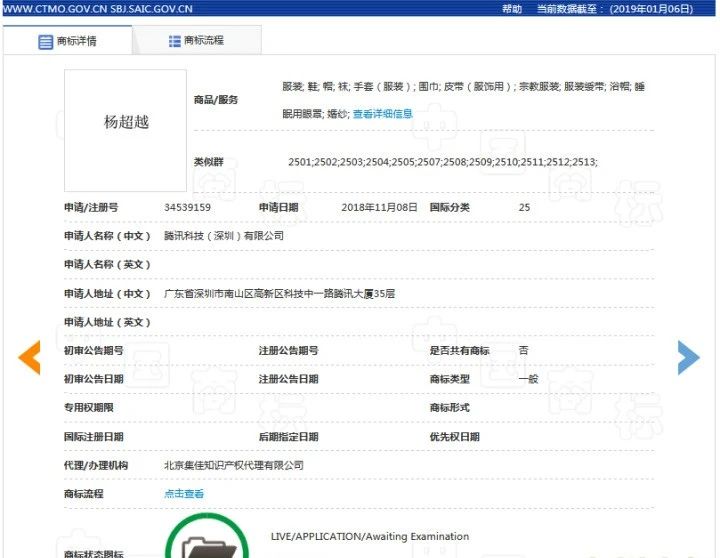Click the 商品/服务 label
This screenshot has width=720, height=558.
[x=216, y=100]
